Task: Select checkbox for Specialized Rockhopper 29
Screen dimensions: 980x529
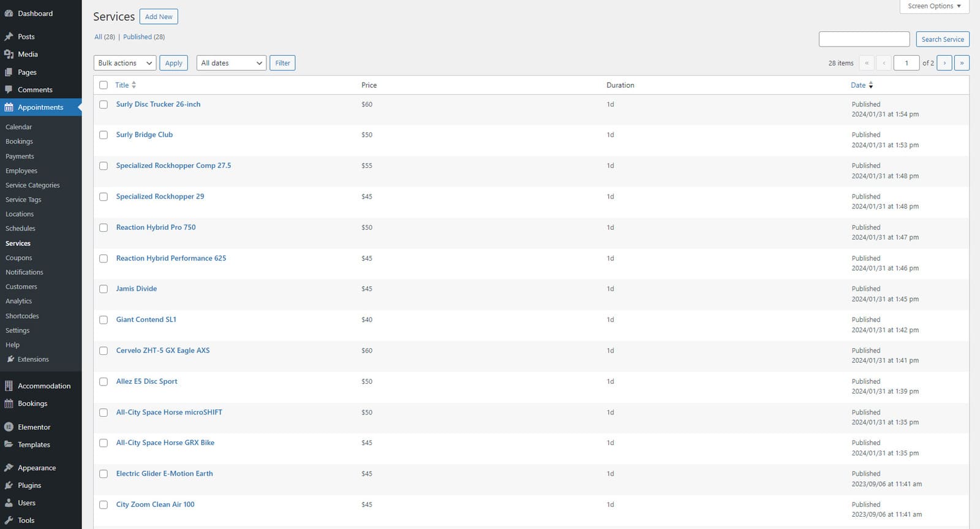Action: coord(104,197)
